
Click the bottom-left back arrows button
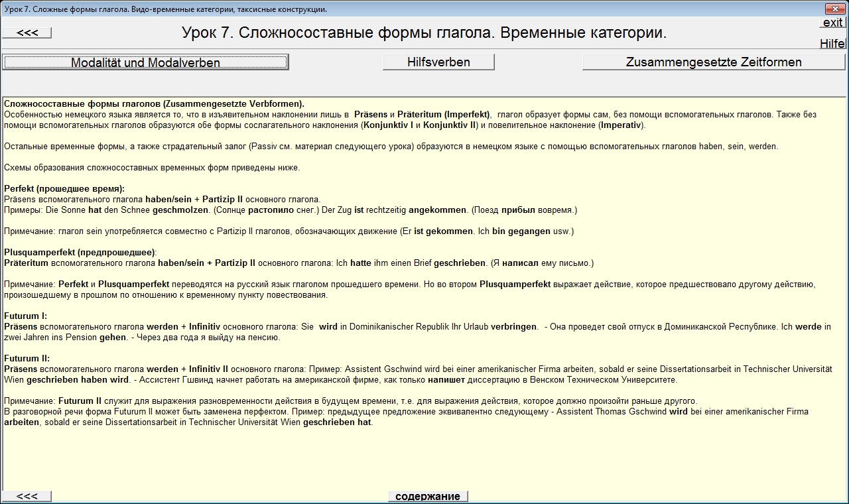point(27,496)
